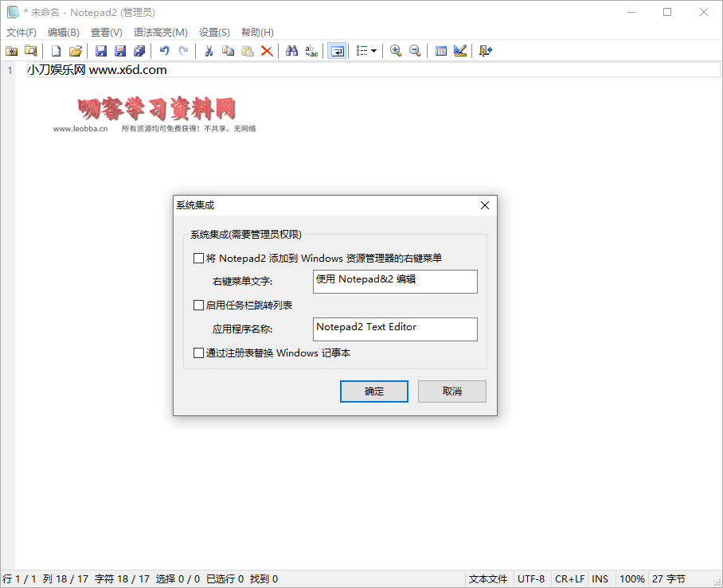Screen dimensions: 723x588
Task: Click the 右键菜单文字 input field
Action: (x=395, y=282)
